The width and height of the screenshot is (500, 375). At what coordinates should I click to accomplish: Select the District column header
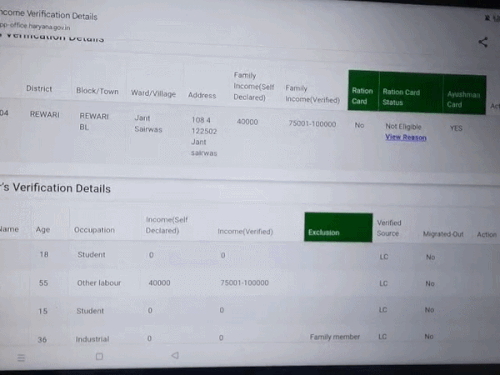tap(39, 89)
